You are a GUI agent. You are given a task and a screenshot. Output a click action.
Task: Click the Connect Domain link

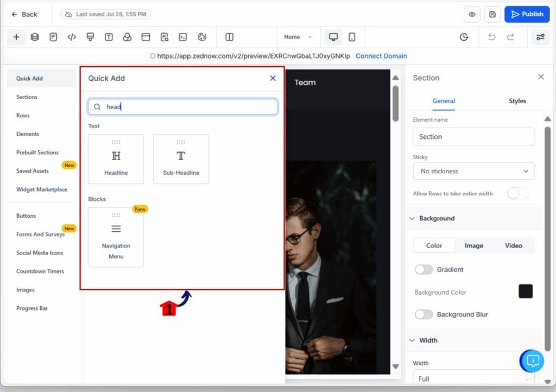tap(381, 56)
